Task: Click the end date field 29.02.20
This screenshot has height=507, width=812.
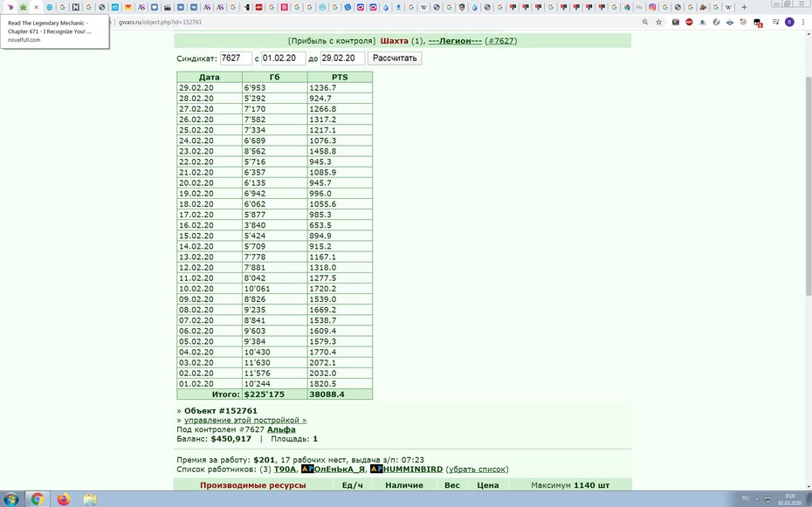Action: (x=343, y=58)
